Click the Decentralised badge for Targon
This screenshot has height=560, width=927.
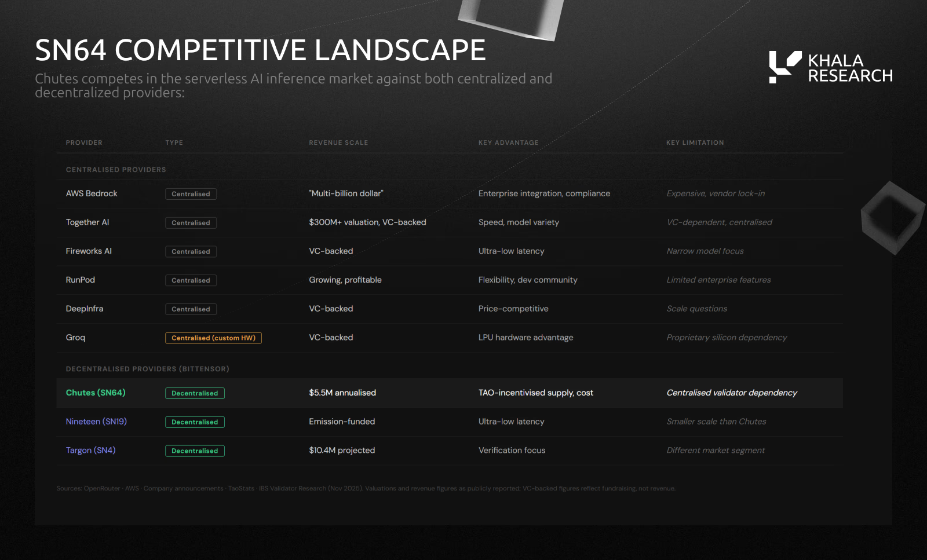195,451
